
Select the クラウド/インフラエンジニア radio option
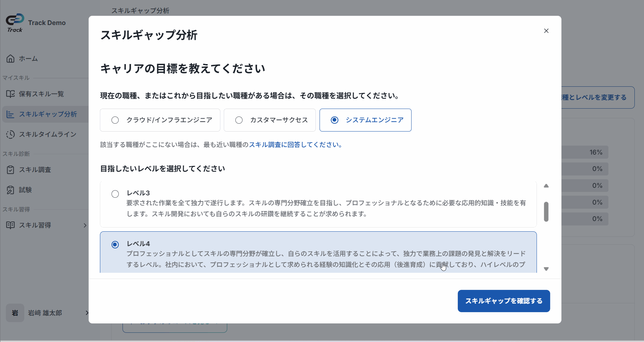coord(115,120)
